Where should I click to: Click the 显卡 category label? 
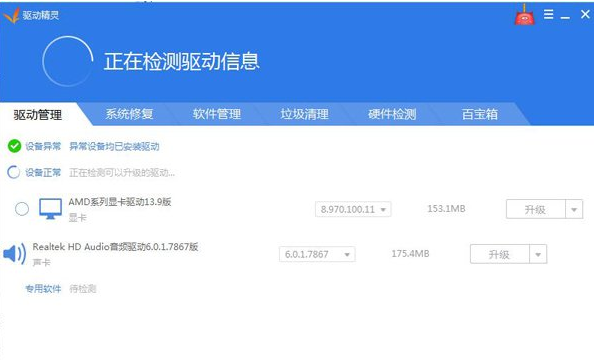click(78, 218)
